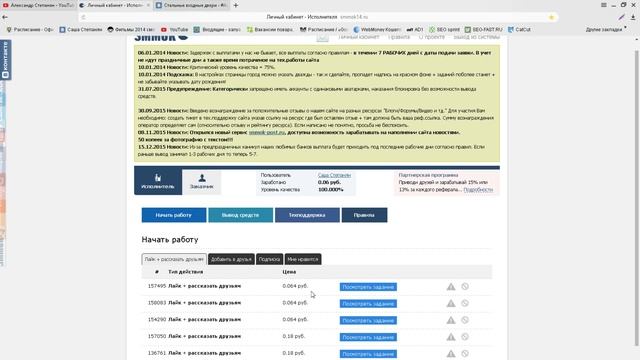Select the Мне нравится tab
The image size is (640, 360).
click(x=302, y=259)
